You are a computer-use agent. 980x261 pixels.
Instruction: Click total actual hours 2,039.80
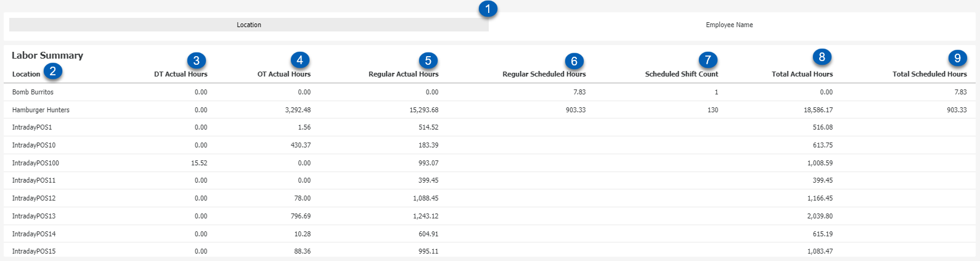tap(820, 216)
